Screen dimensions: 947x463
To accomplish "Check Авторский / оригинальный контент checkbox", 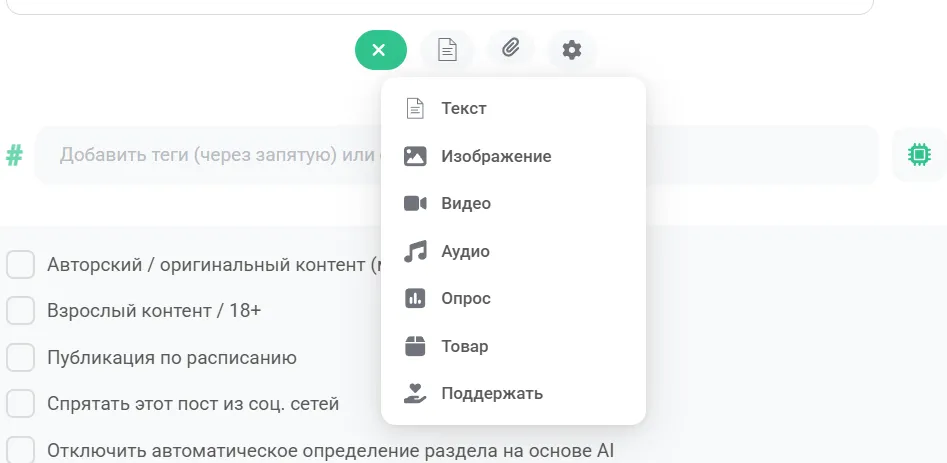I will (x=20, y=264).
